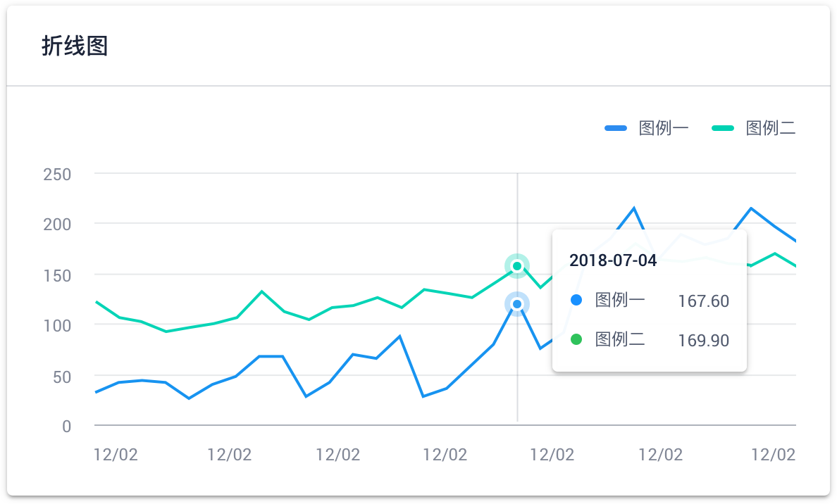Click the 图例一 label inside the tooltip
This screenshot has width=837, height=504.
620,301
